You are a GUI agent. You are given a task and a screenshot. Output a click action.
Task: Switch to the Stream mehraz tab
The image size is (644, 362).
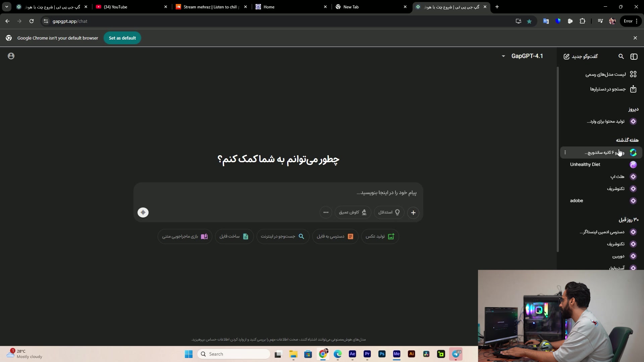(x=211, y=7)
